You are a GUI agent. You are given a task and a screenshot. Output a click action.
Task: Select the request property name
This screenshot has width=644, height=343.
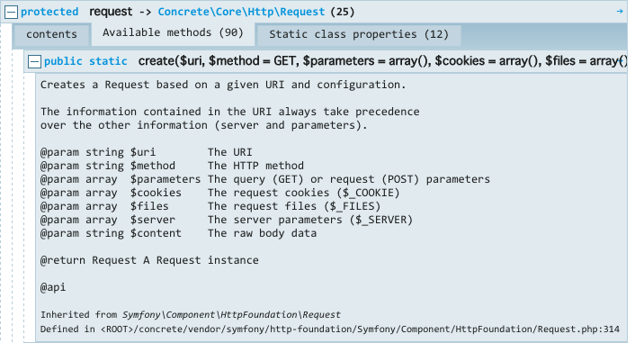pos(111,12)
